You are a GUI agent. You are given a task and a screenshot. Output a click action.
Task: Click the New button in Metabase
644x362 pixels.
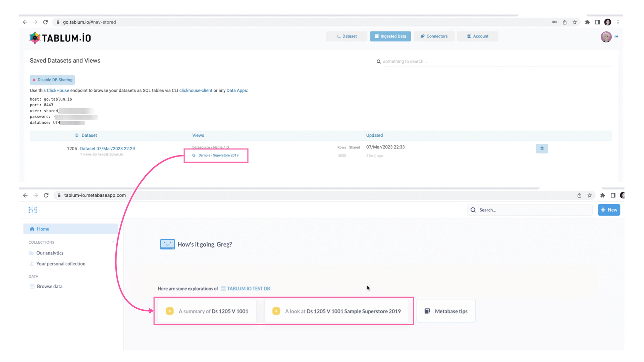coord(609,210)
